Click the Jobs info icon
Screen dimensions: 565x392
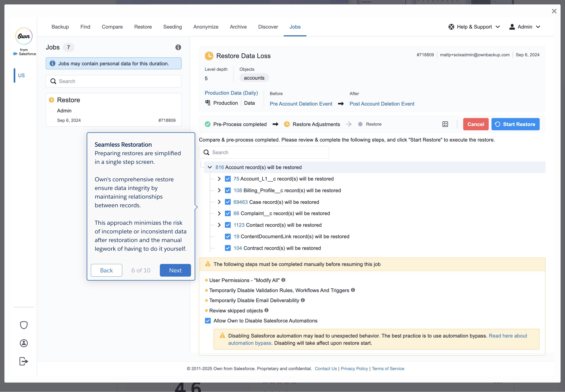click(178, 47)
